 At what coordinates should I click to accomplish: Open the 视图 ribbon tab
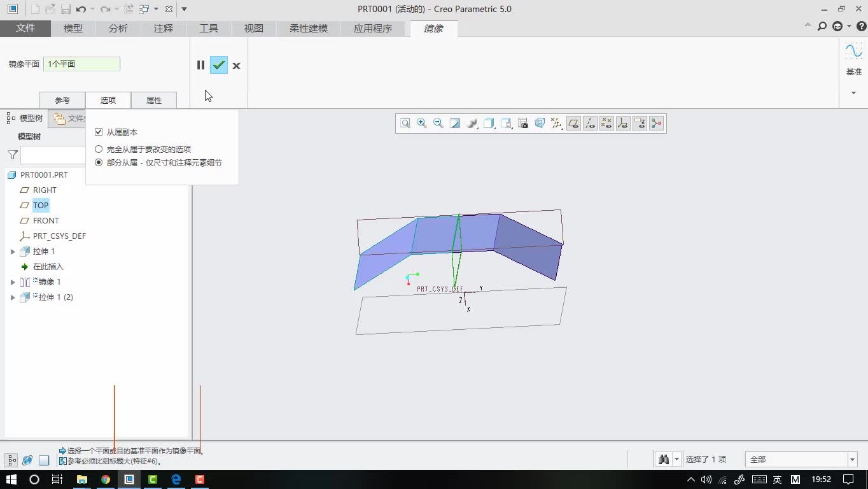tap(253, 28)
